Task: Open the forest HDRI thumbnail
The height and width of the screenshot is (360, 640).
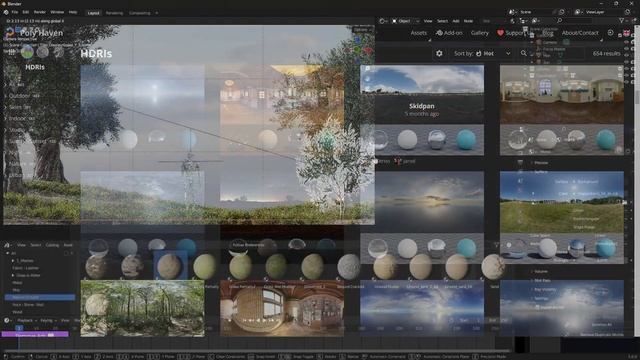Action: click(142, 308)
